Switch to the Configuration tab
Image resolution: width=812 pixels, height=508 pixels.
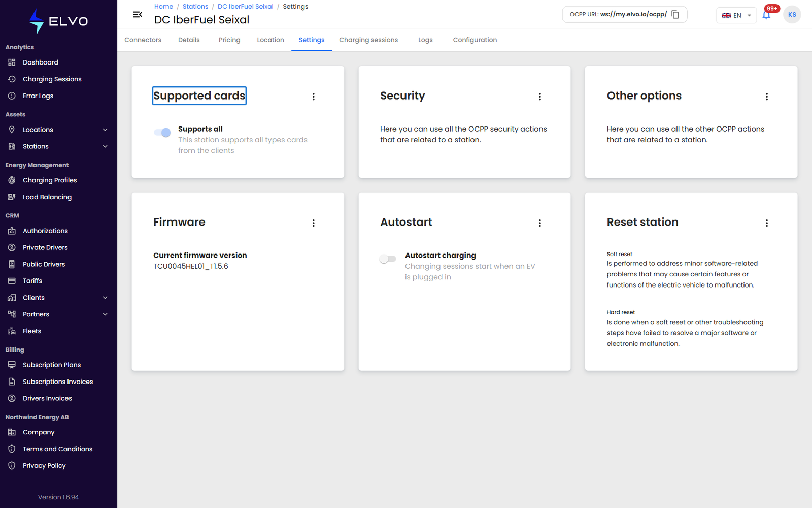pyautogui.click(x=475, y=40)
